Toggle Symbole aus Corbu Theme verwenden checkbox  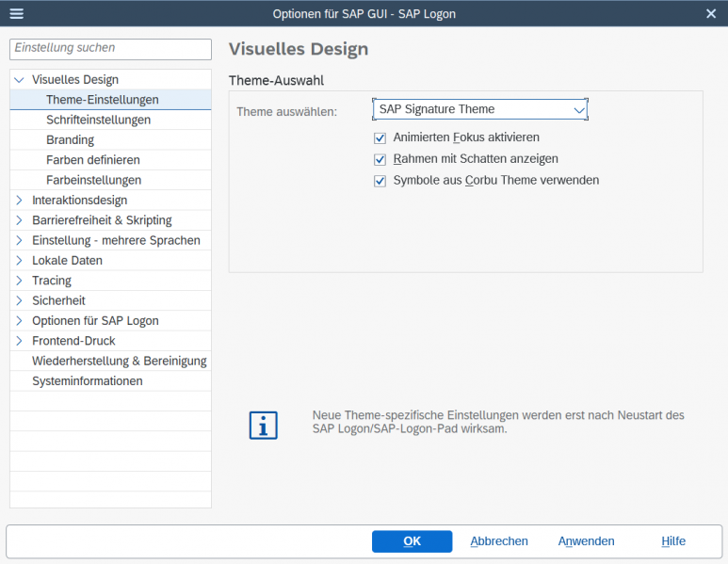pyautogui.click(x=380, y=181)
